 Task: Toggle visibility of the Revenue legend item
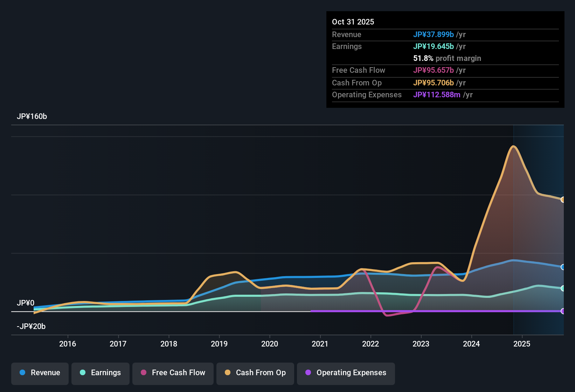click(x=40, y=373)
